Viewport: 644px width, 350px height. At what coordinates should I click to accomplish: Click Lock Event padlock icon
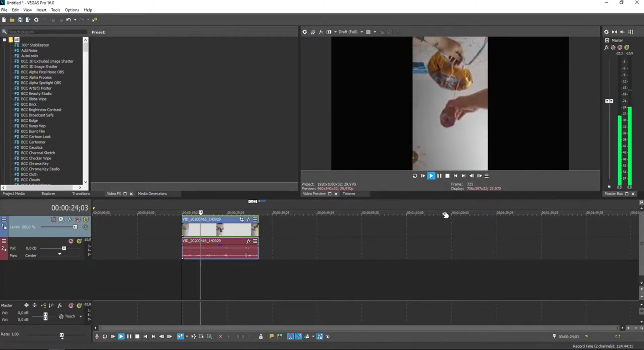point(261,337)
